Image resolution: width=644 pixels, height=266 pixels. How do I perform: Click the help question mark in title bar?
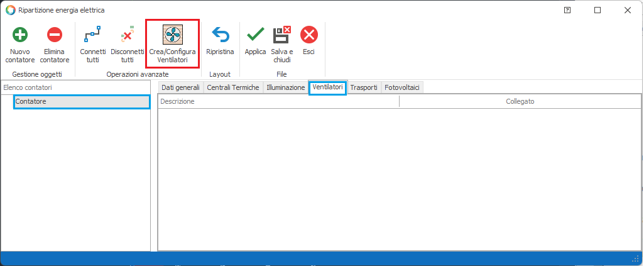coord(567,10)
